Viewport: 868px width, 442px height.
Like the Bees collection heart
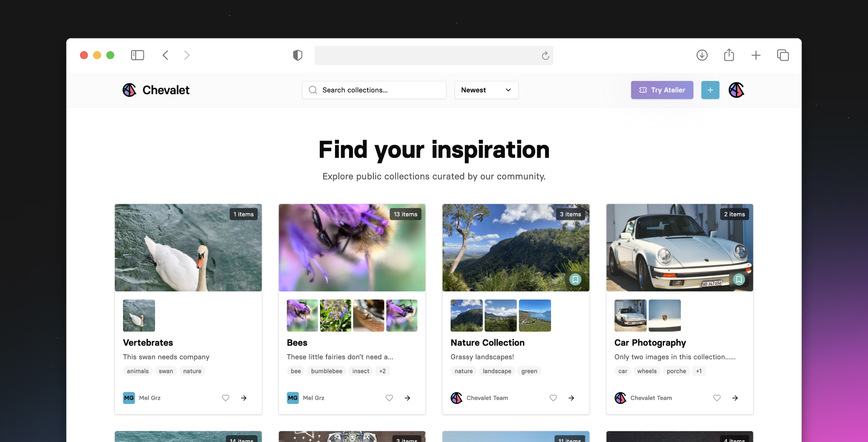coord(389,398)
